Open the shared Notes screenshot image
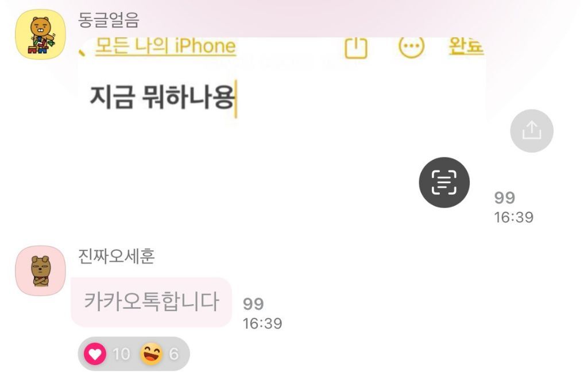588x380 pixels. [281, 123]
